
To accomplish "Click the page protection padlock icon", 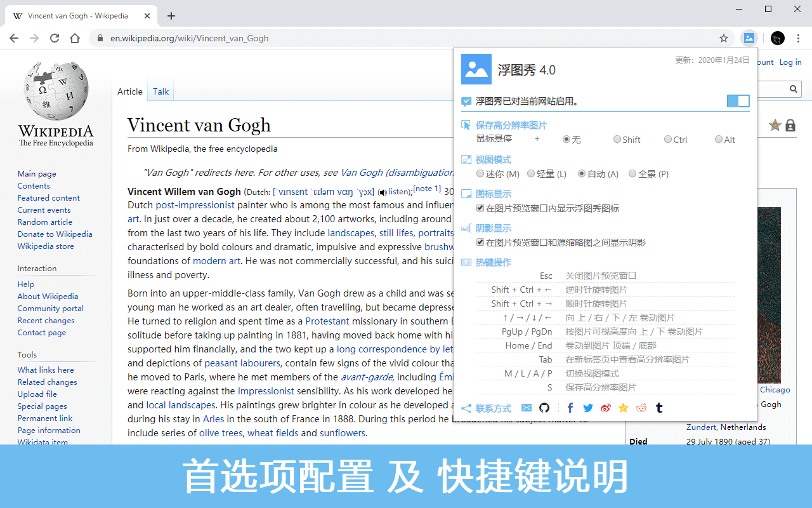I will [x=790, y=125].
